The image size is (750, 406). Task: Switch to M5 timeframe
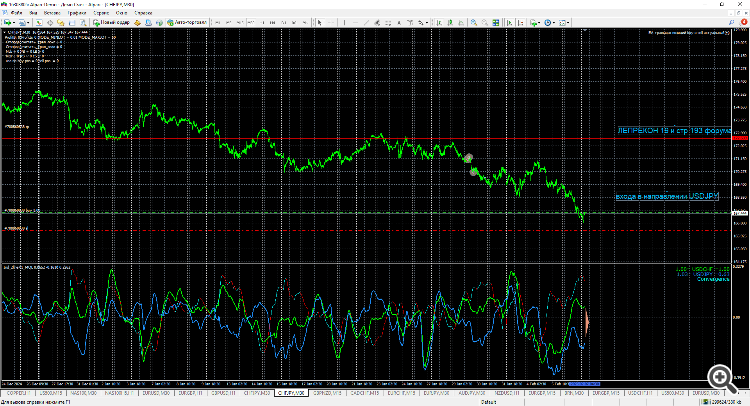pyautogui.click(x=228, y=22)
